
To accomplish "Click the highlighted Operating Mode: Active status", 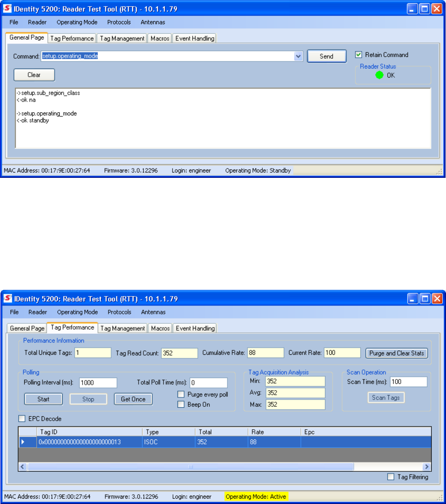I will (256, 496).
